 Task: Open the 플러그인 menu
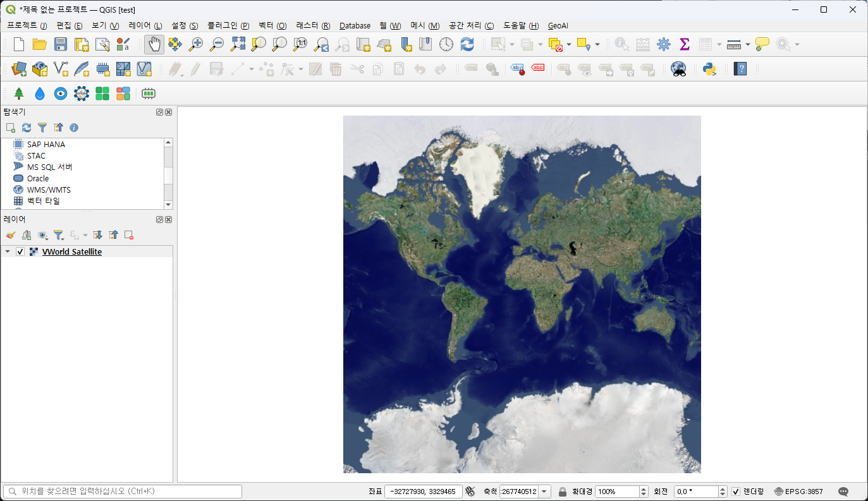pos(228,26)
